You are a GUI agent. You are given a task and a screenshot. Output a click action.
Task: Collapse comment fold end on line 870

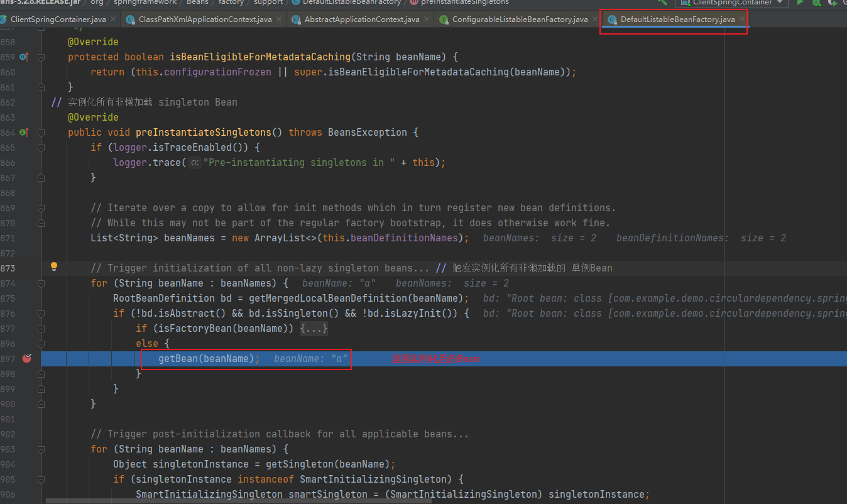[41, 223]
